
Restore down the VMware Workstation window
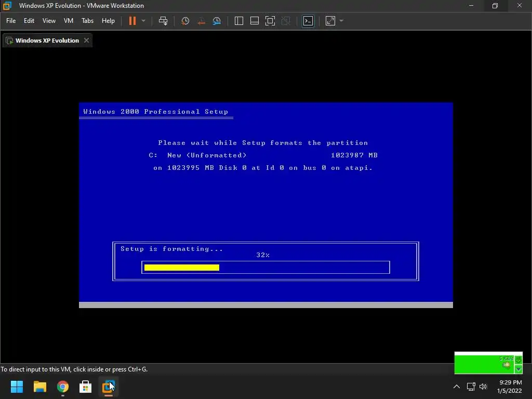pos(495,5)
